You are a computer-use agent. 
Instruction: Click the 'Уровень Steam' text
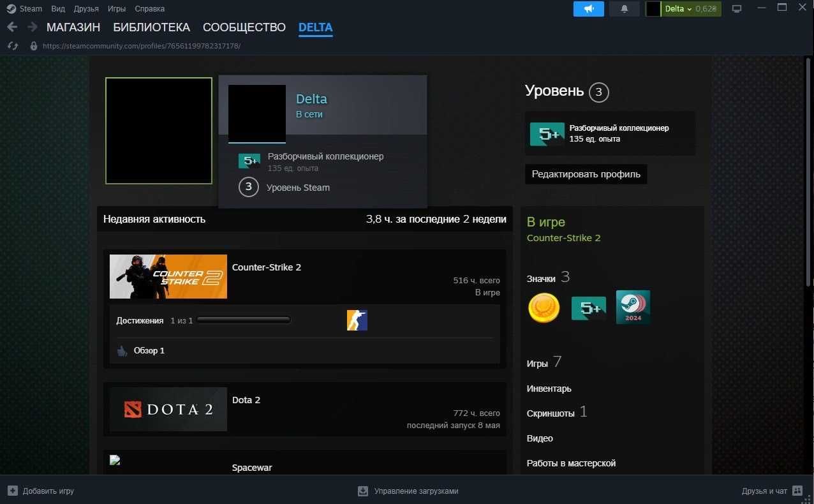coord(298,188)
